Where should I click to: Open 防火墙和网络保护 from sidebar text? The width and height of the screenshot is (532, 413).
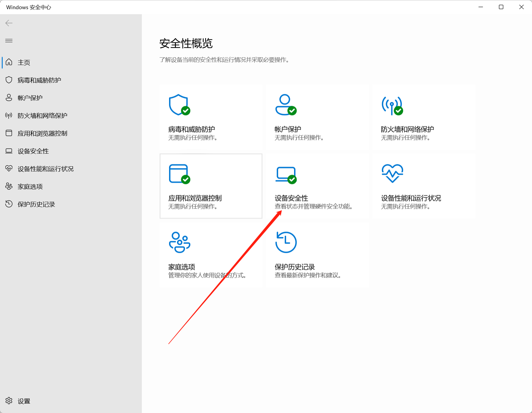[43, 116]
